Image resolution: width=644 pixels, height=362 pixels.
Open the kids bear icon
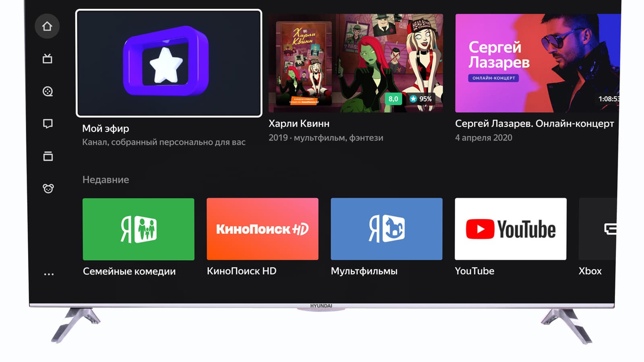(48, 188)
